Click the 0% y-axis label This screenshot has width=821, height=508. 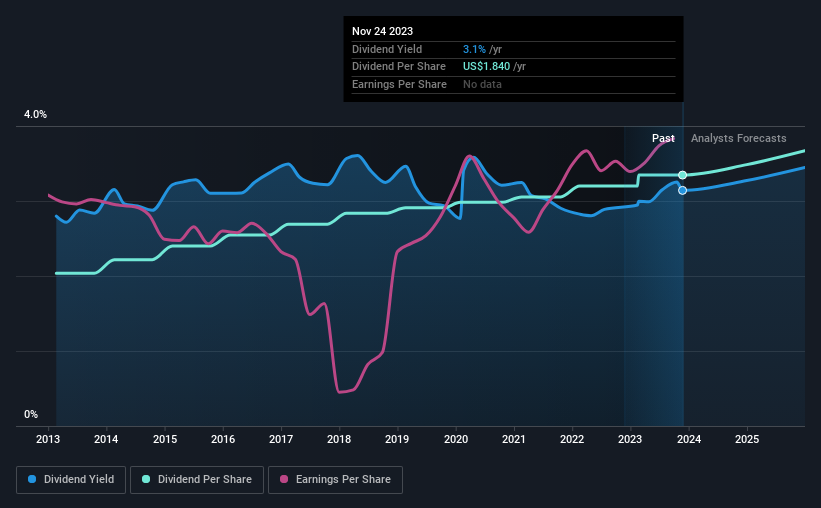31,415
